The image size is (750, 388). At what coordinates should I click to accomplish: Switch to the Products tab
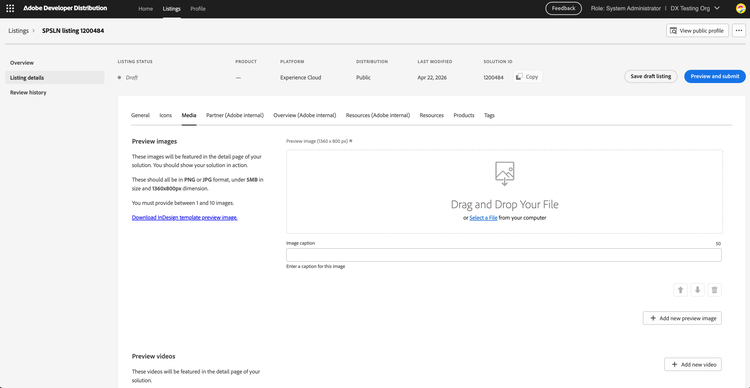464,115
